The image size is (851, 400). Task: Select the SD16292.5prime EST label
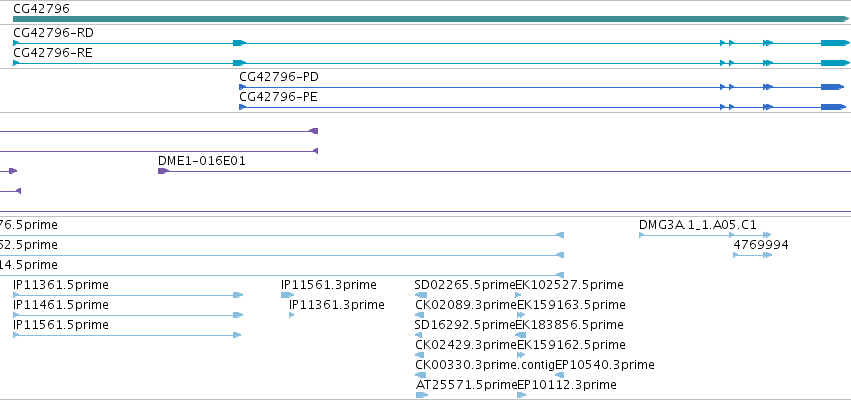click(x=465, y=325)
